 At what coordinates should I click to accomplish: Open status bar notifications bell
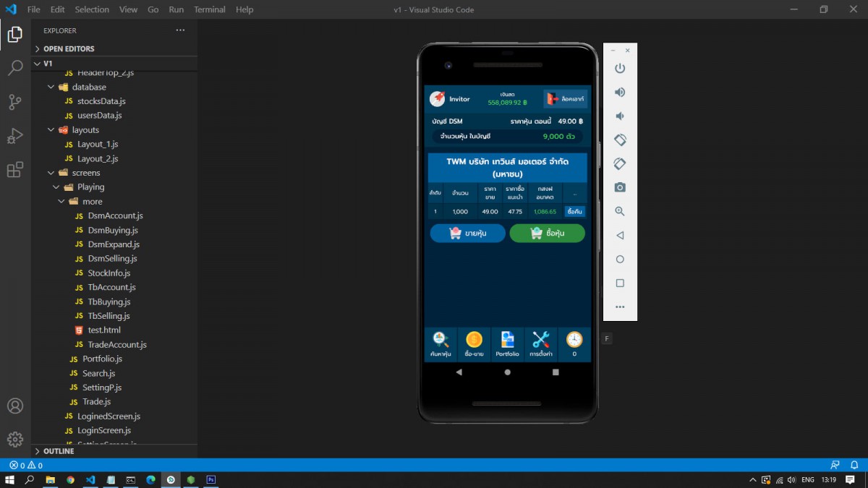[854, 466]
